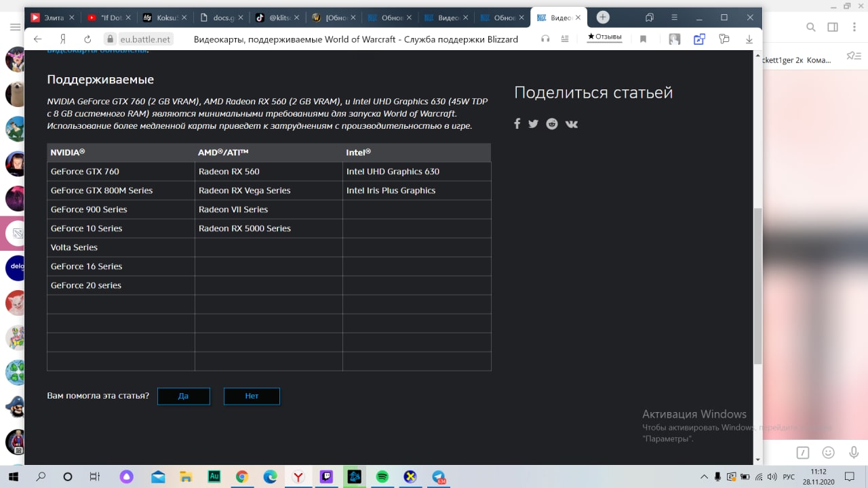Click the bookmark flag icon
868x488 pixels.
point(644,39)
